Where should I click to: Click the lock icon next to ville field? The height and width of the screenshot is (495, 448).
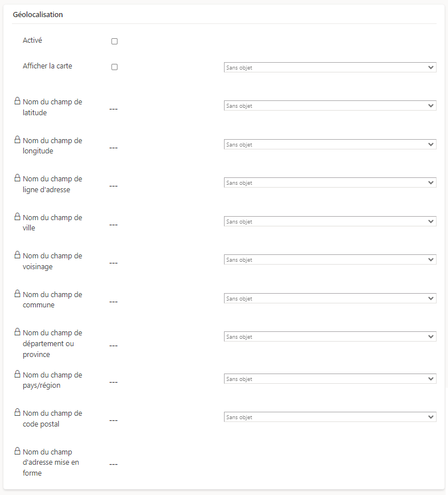coord(17,217)
